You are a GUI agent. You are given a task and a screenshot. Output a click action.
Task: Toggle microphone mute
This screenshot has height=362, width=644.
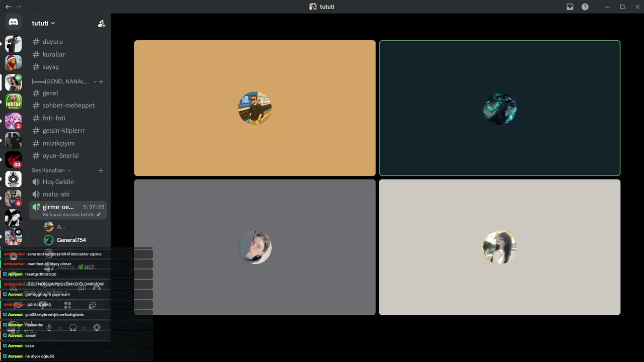tap(49, 327)
